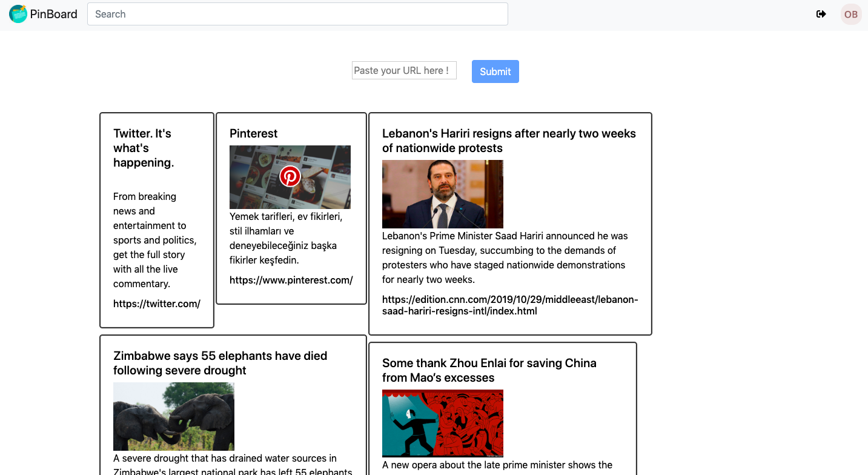Click the Submit button
The width and height of the screenshot is (868, 475).
coord(495,71)
